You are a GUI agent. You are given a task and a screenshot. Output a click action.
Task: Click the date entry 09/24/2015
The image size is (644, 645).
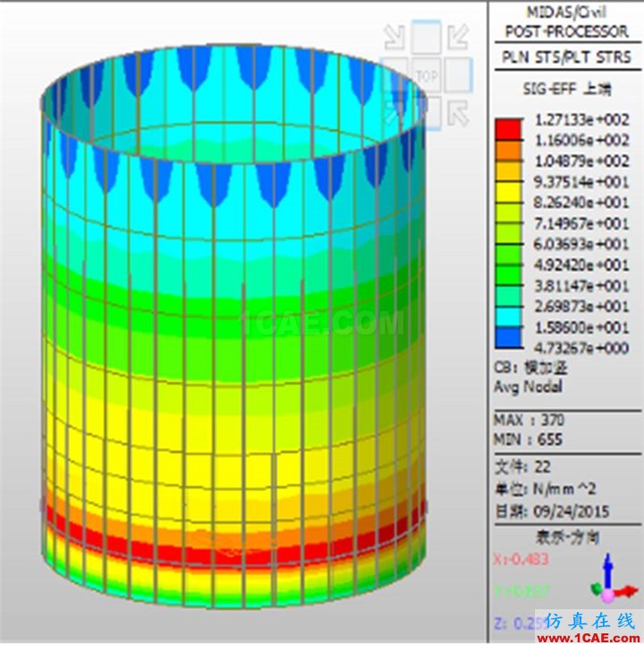[552, 512]
